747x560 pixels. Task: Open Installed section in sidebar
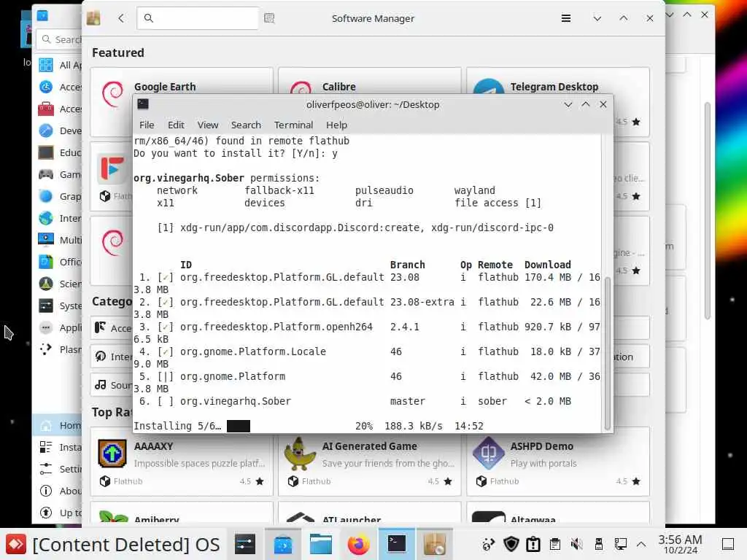(57, 447)
